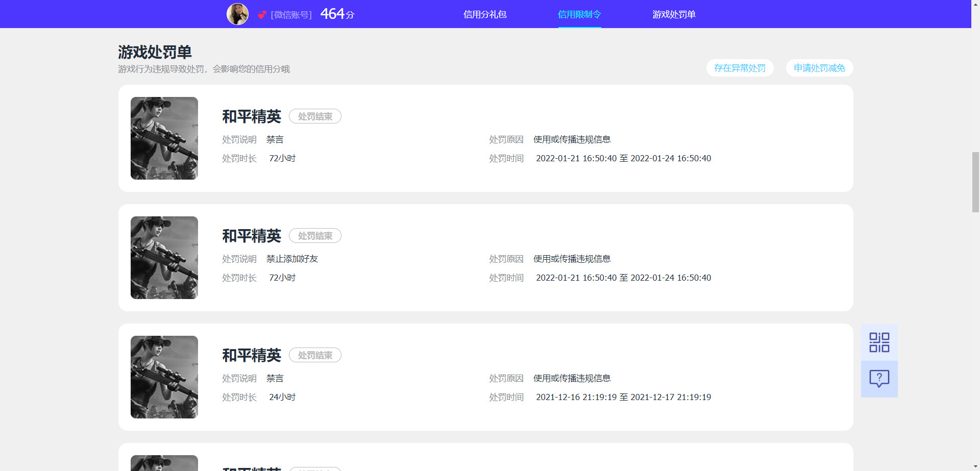The height and width of the screenshot is (471, 980).
Task: Click thumbnail of the 24小时 禁言 record
Action: 164,377
